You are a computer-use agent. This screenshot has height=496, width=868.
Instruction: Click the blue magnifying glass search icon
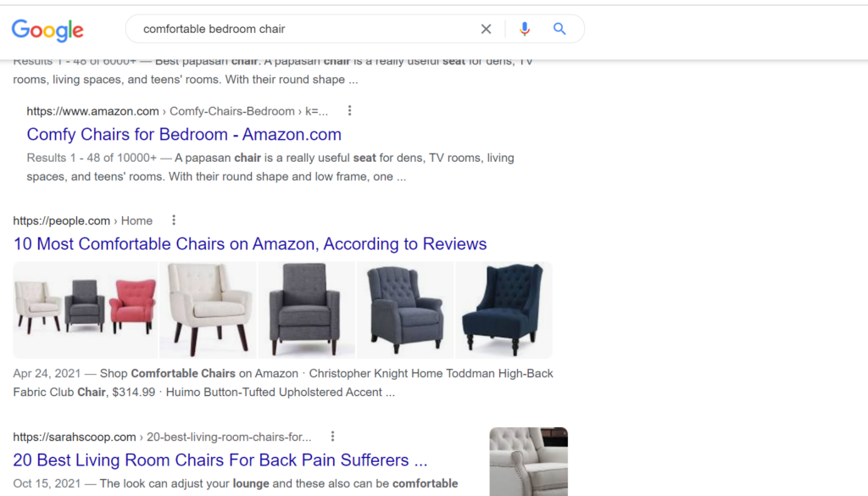559,29
